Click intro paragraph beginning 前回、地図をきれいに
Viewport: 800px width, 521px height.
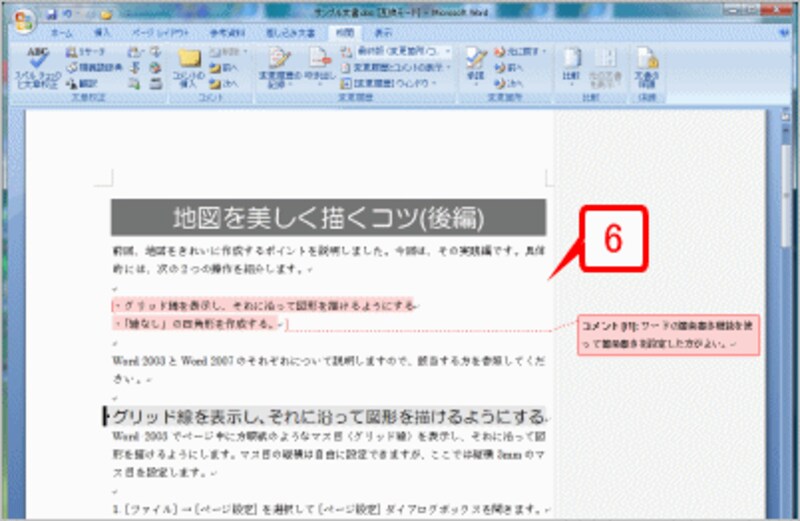tap(329, 259)
